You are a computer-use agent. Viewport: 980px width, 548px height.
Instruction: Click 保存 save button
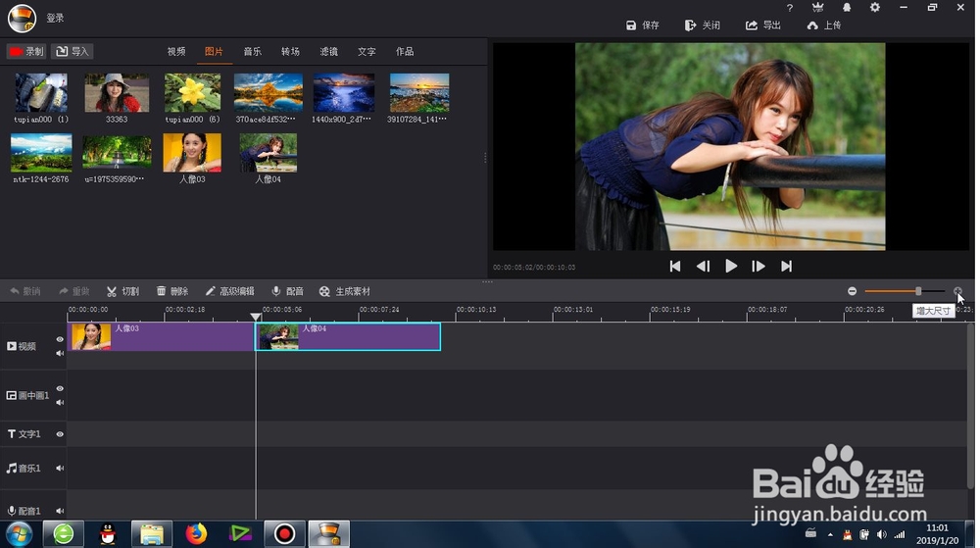(x=643, y=25)
